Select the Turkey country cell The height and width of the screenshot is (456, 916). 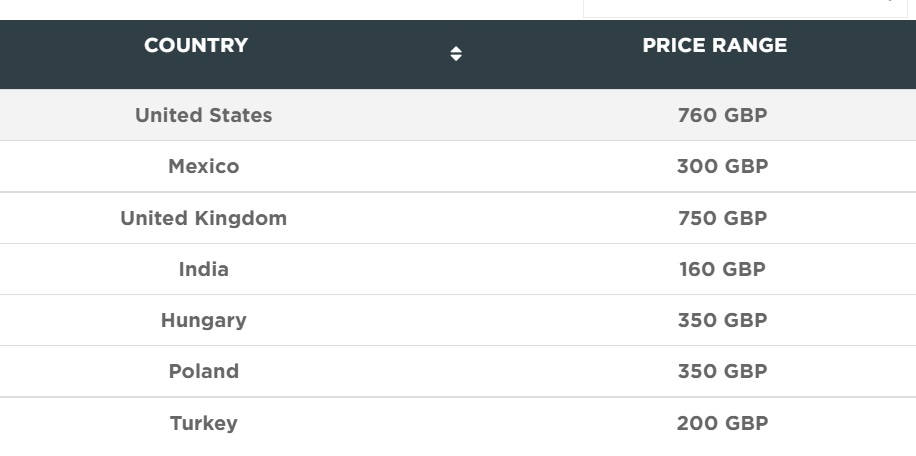pos(203,424)
